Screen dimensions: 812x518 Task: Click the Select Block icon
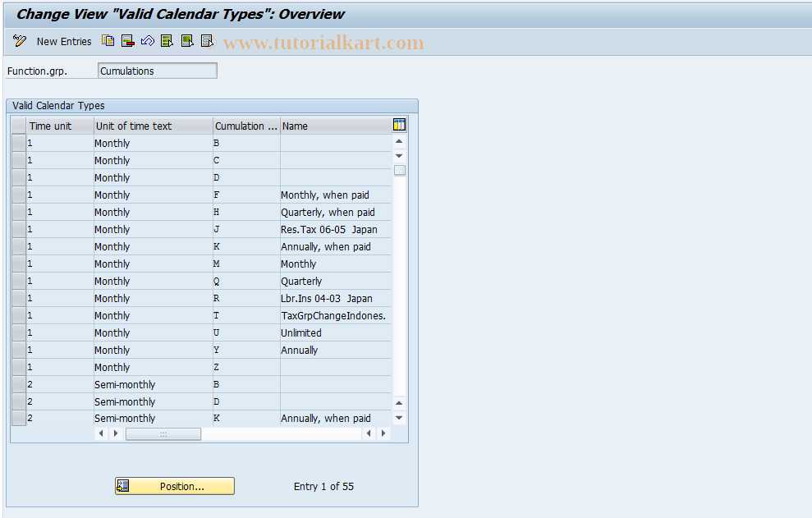[187, 41]
